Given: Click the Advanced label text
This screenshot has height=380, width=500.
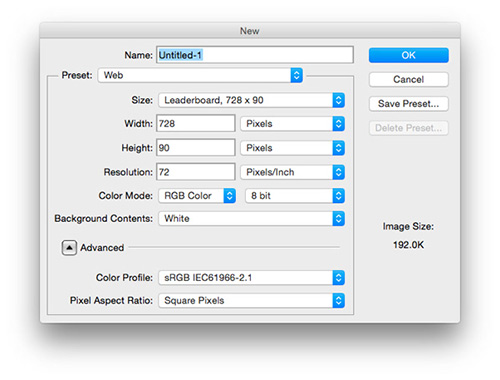Looking at the screenshot, I should coord(102,248).
